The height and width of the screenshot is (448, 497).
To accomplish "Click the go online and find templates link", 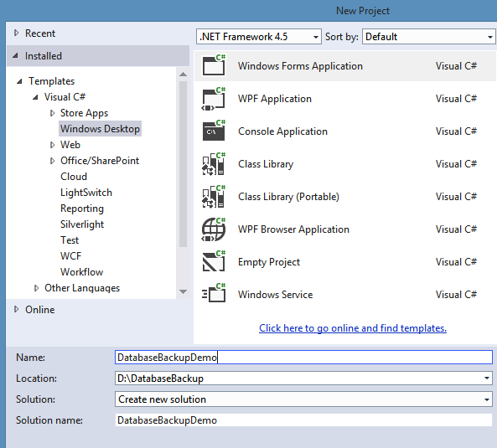I will coord(353,328).
